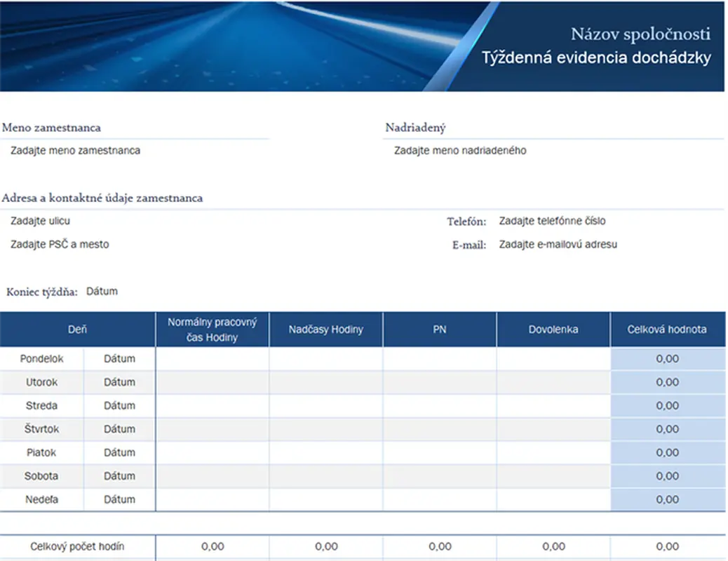728x561 pixels.
Task: Click the 'Koniec týždňa:' label
Action: click(x=42, y=292)
